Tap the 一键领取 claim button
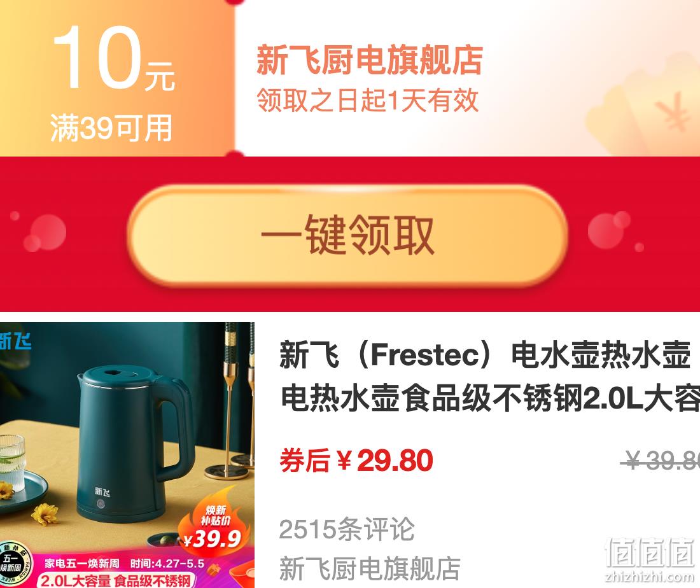This screenshot has width=700, height=588. click(x=347, y=235)
